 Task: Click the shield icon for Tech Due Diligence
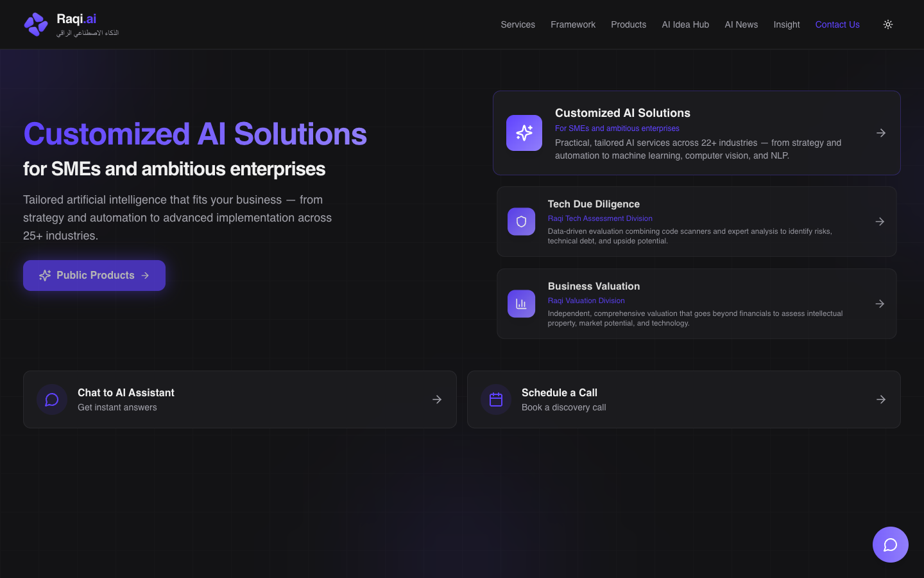521,222
